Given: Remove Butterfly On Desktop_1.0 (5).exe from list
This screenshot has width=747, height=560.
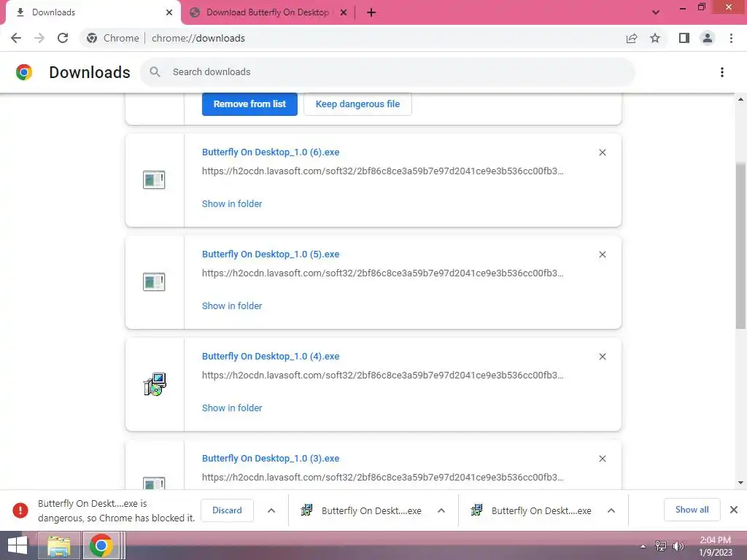Looking at the screenshot, I should click(602, 254).
